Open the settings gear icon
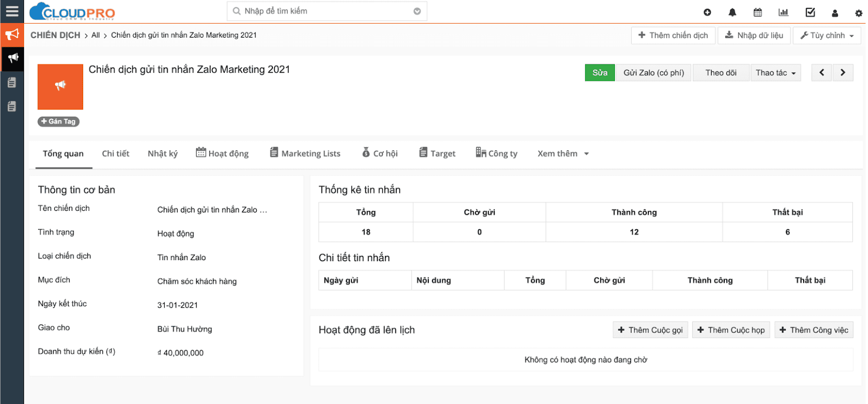 [x=859, y=13]
